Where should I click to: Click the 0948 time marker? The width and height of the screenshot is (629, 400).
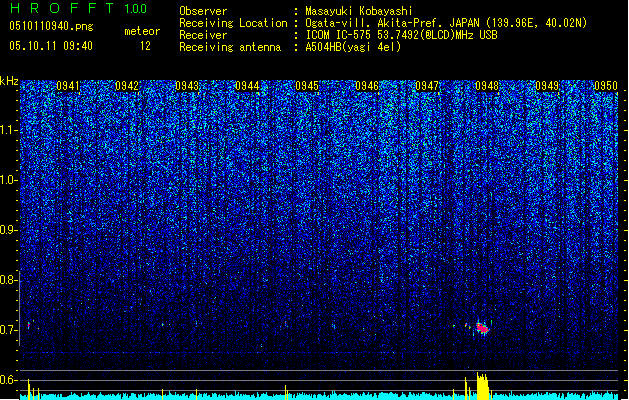click(487, 86)
